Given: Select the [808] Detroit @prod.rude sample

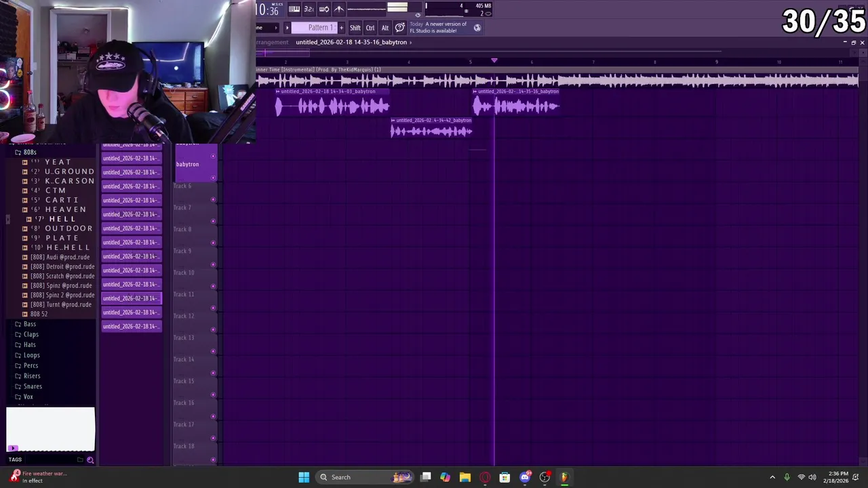Looking at the screenshot, I should point(58,266).
